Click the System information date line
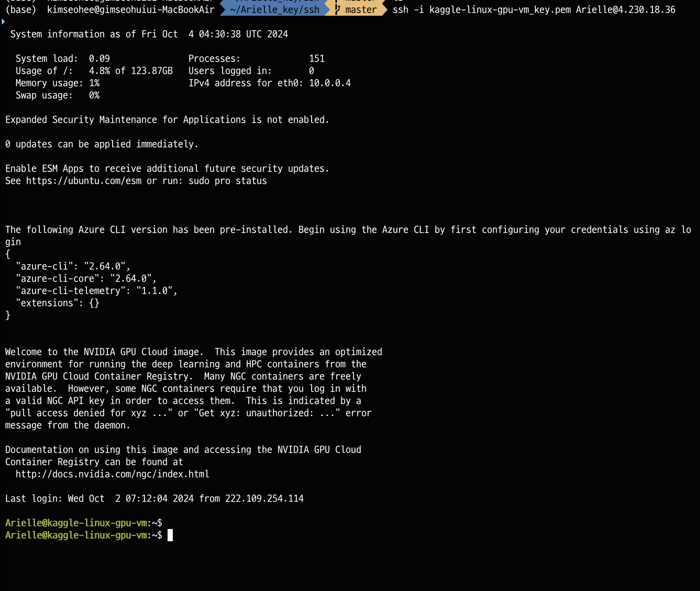Image resolution: width=700 pixels, height=591 pixels. point(149,34)
